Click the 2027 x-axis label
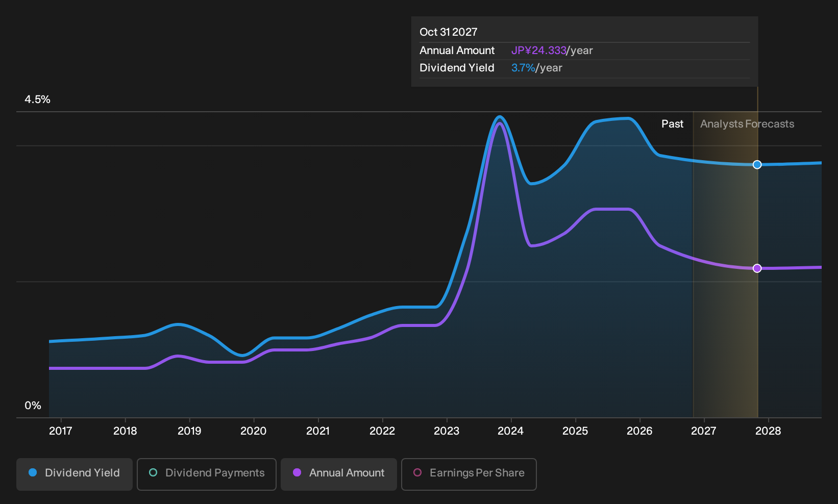 (704, 431)
